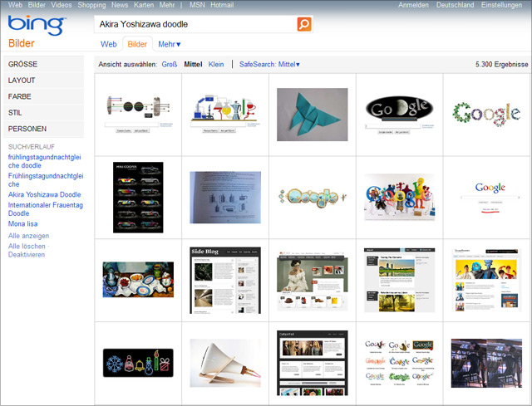The width and height of the screenshot is (532, 406).
Task: Open history entry Internationaler Frauentag Doodle
Action: tap(46, 209)
